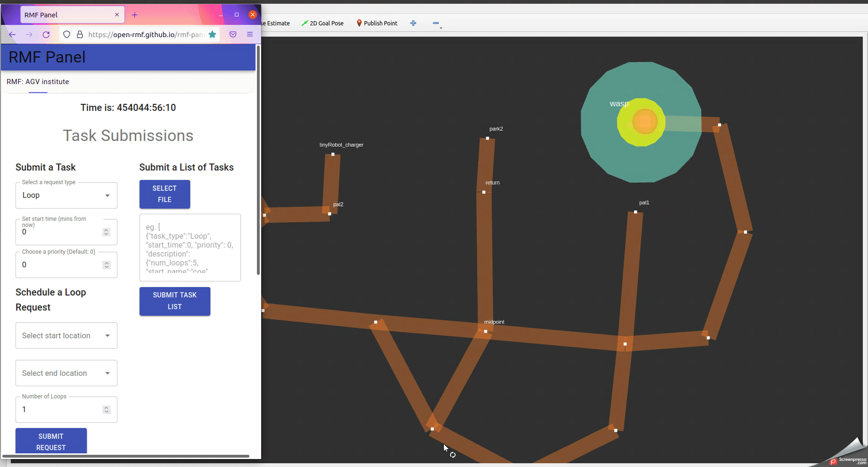Click the plus add-tool icon in RViz toolbar

coord(413,23)
